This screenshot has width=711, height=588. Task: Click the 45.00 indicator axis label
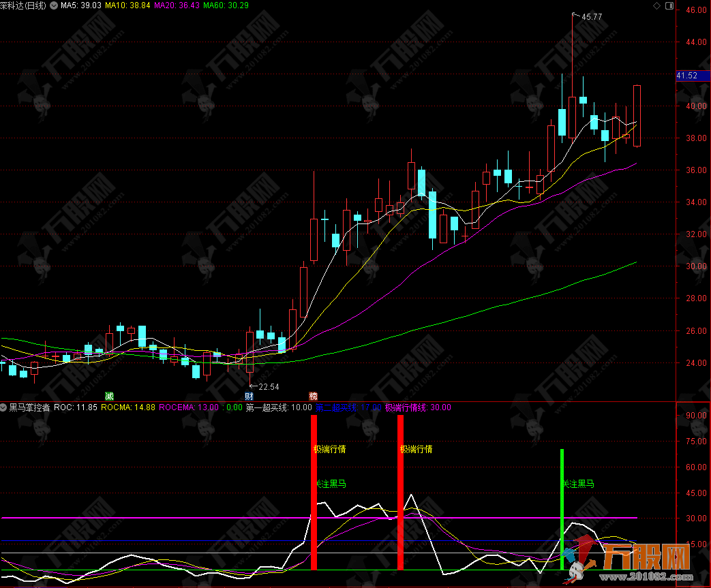(696, 493)
